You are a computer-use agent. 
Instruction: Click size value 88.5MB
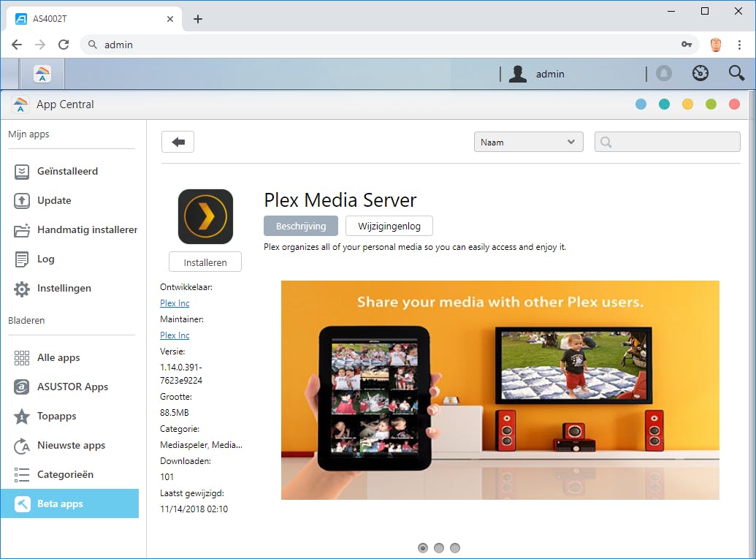click(x=175, y=413)
